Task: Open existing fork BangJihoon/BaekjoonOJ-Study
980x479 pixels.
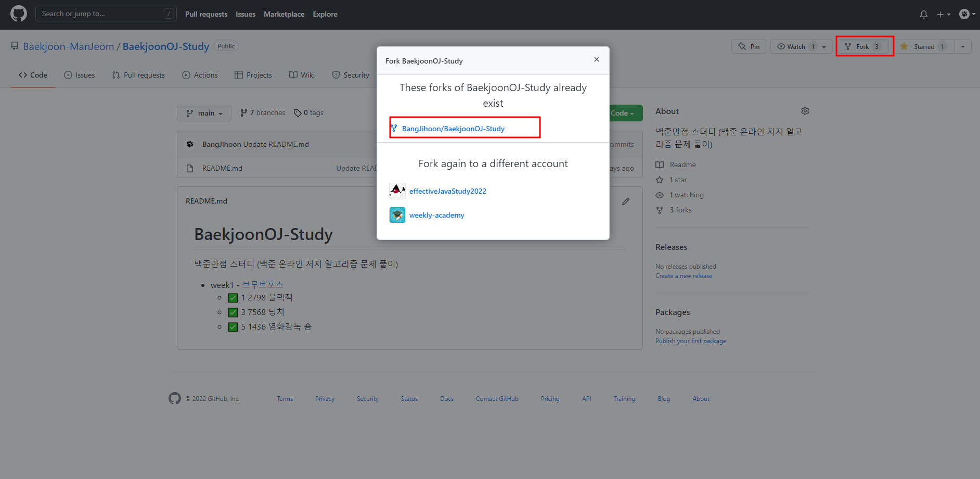Action: pyautogui.click(x=453, y=129)
